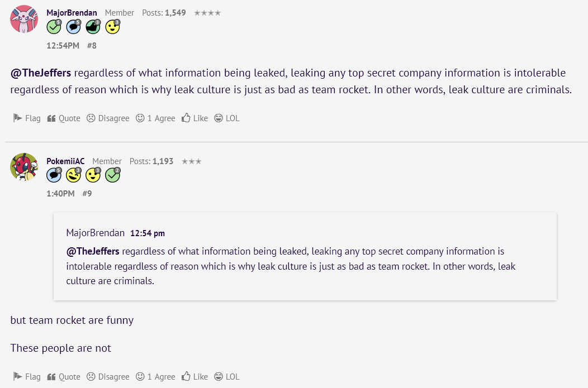Quote MajorBrendan's post #8
Viewport: 588px width, 388px height.
(64, 118)
